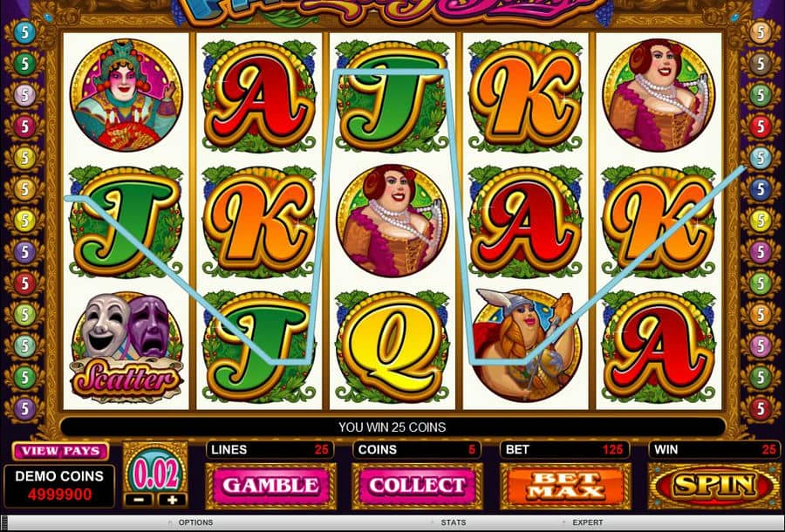Click the yellow Q symbol
Image resolution: width=785 pixels, height=532 pixels.
(392, 346)
